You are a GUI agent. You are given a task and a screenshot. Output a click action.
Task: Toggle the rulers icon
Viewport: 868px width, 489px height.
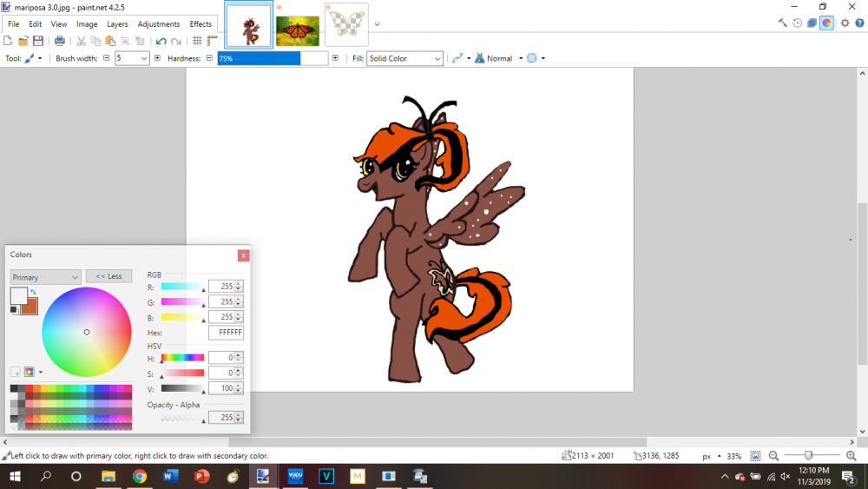[212, 41]
